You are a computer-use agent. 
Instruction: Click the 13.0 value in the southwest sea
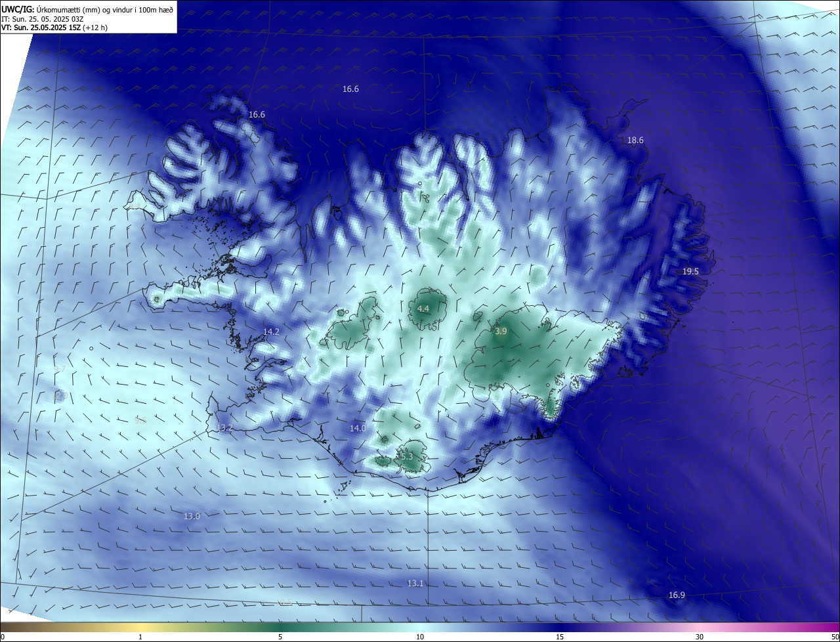pyautogui.click(x=192, y=516)
